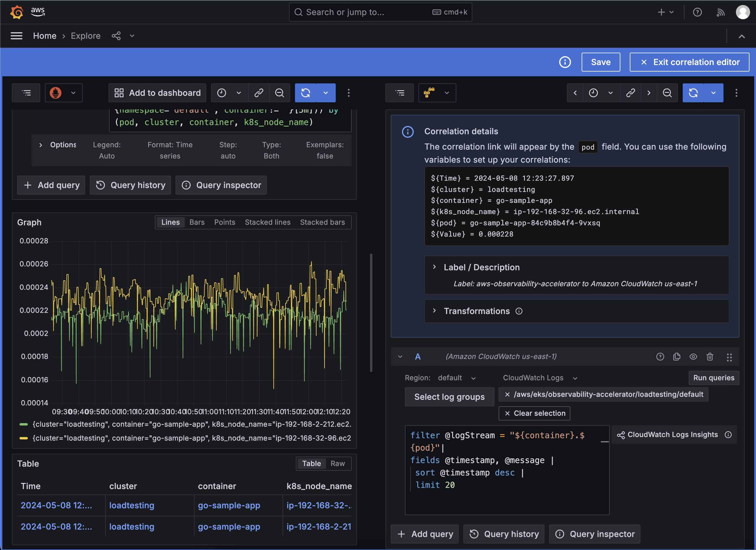Open Grafana help icon in header
This screenshot has height=550, width=756.
coord(697,12)
